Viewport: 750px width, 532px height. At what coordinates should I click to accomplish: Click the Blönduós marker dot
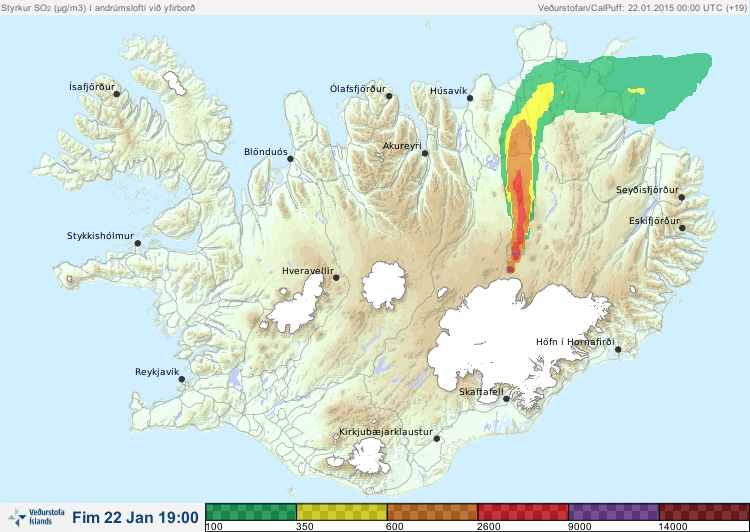[x=290, y=159]
